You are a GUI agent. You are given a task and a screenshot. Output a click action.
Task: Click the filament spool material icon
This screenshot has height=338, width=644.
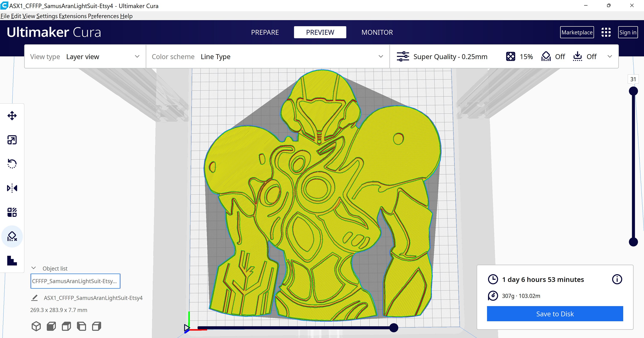[x=493, y=296]
